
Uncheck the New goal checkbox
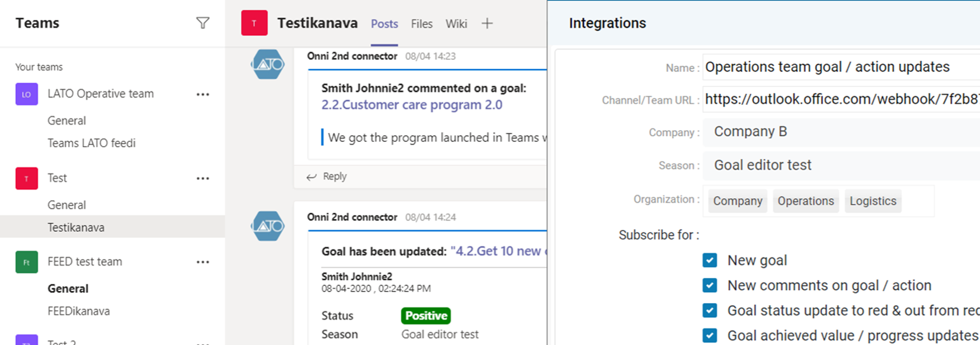(x=710, y=260)
